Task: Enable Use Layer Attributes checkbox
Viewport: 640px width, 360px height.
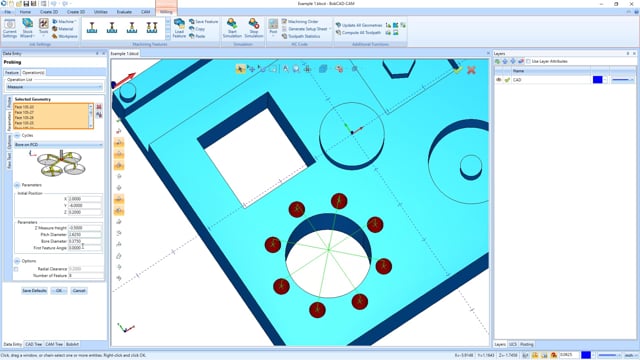Action: tap(529, 61)
